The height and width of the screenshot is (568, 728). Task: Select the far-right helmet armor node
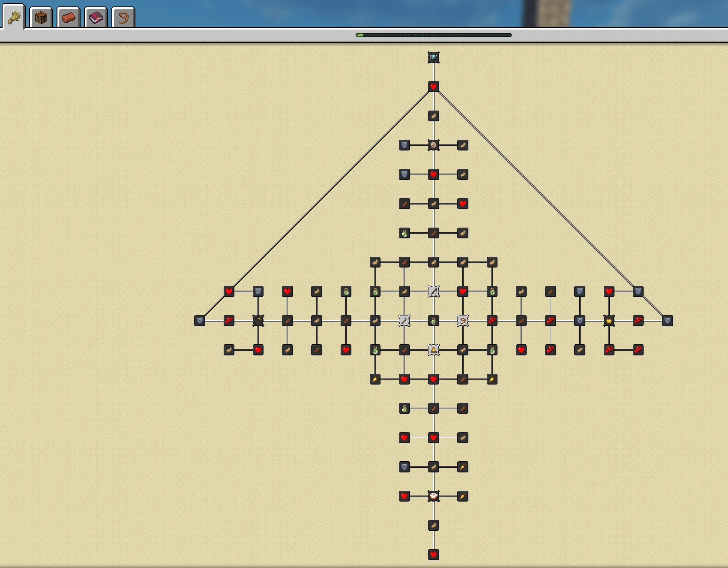[x=667, y=321]
